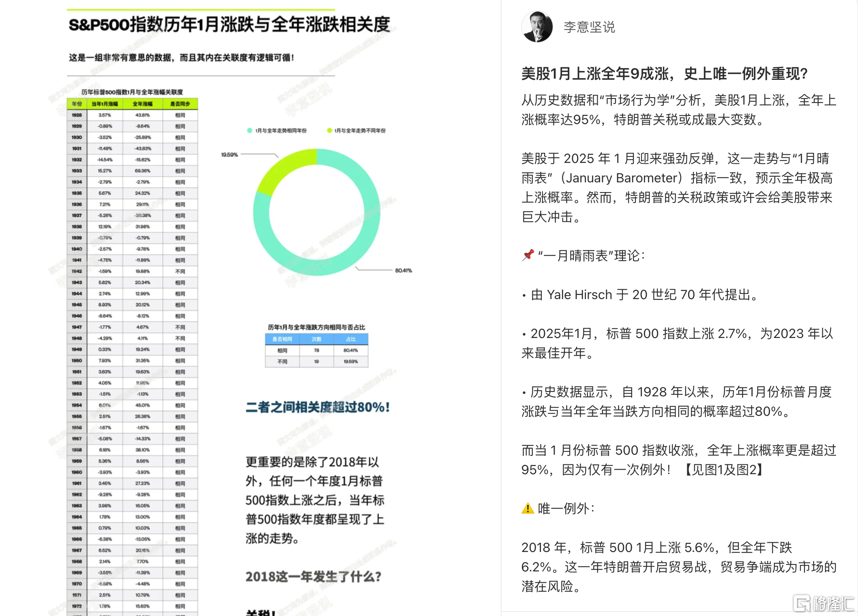Click the 43.81% full-year value for 1928
This screenshot has width=858, height=616.
(x=143, y=115)
